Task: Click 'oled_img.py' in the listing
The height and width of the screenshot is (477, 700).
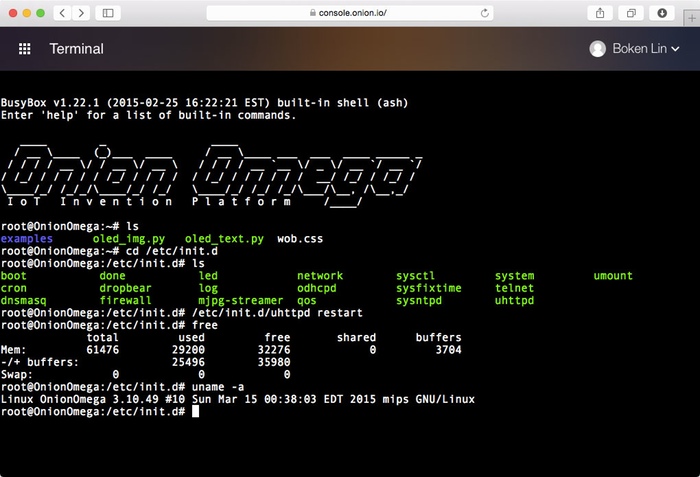Action: tap(129, 239)
